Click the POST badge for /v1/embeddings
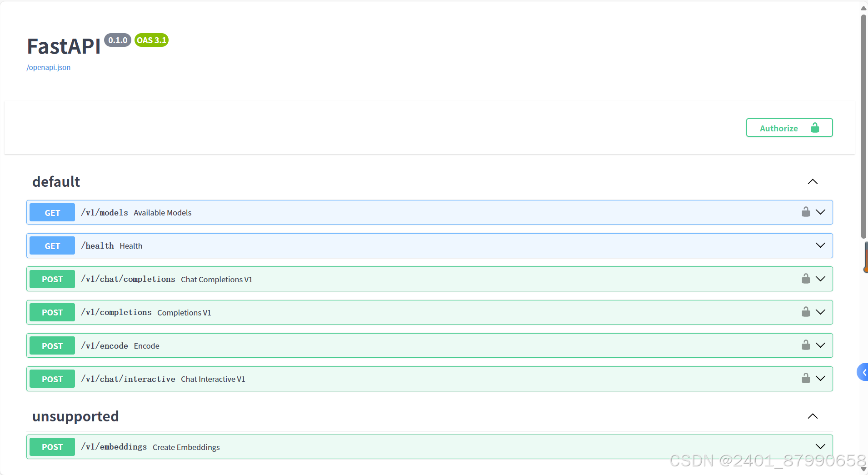 click(52, 447)
